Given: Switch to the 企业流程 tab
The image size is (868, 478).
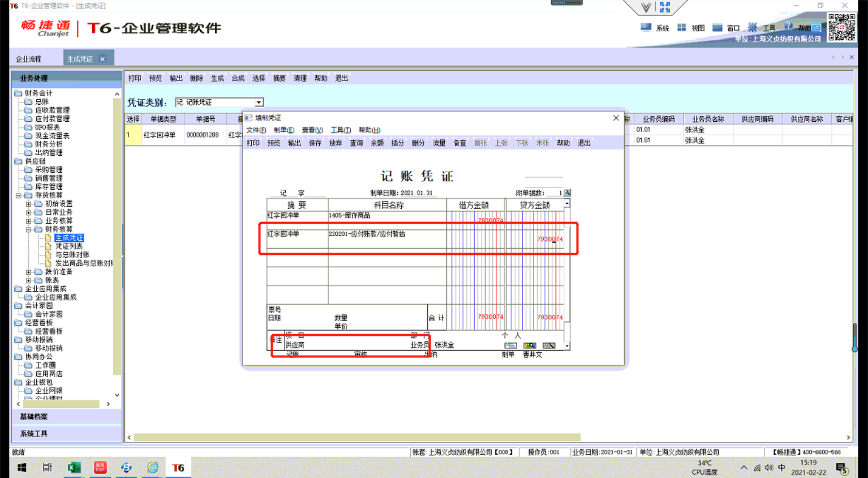Looking at the screenshot, I should click(x=28, y=59).
